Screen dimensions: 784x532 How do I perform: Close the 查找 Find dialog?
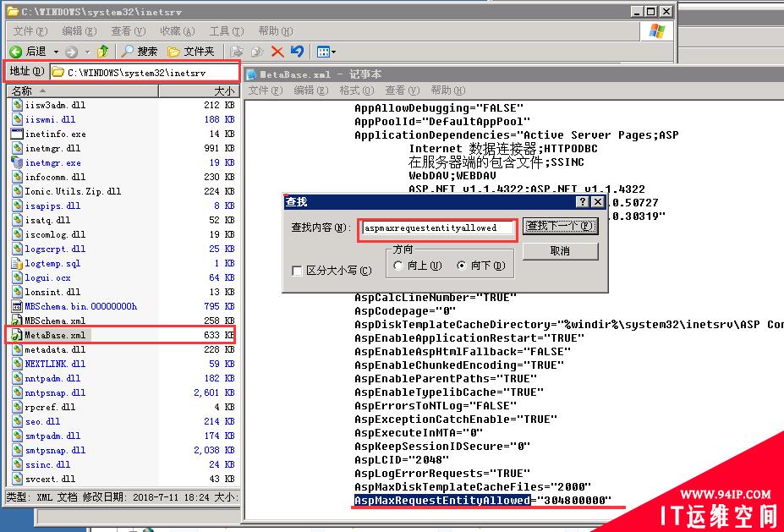[598, 201]
